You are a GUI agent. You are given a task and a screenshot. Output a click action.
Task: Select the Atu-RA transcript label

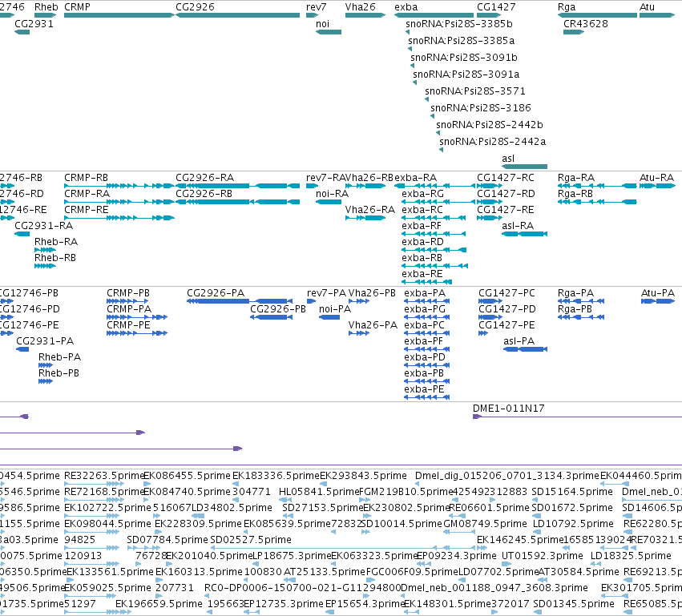coord(656,178)
